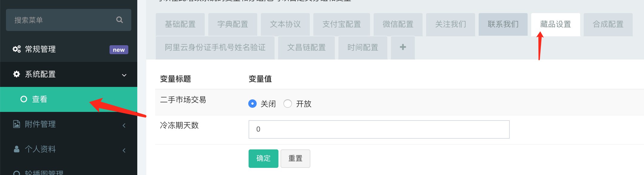
Task: Click the green 确定 button
Action: click(263, 158)
